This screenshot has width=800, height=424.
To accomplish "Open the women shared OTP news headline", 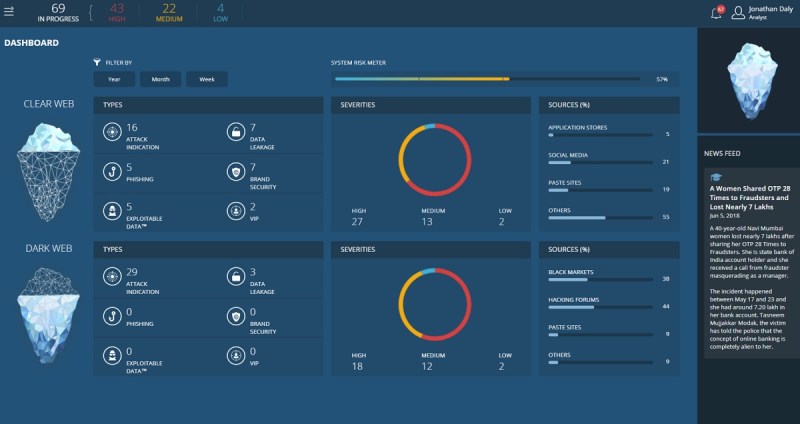I will point(750,197).
